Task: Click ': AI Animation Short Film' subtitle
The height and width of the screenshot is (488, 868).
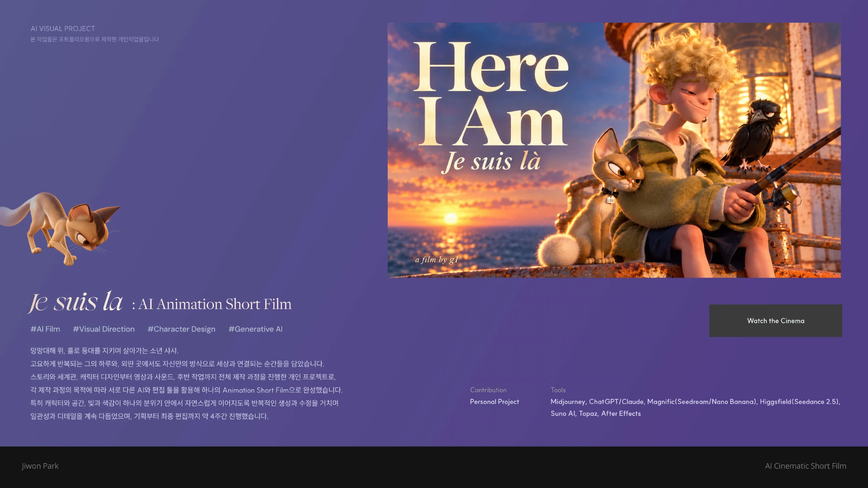Action: tap(212, 304)
